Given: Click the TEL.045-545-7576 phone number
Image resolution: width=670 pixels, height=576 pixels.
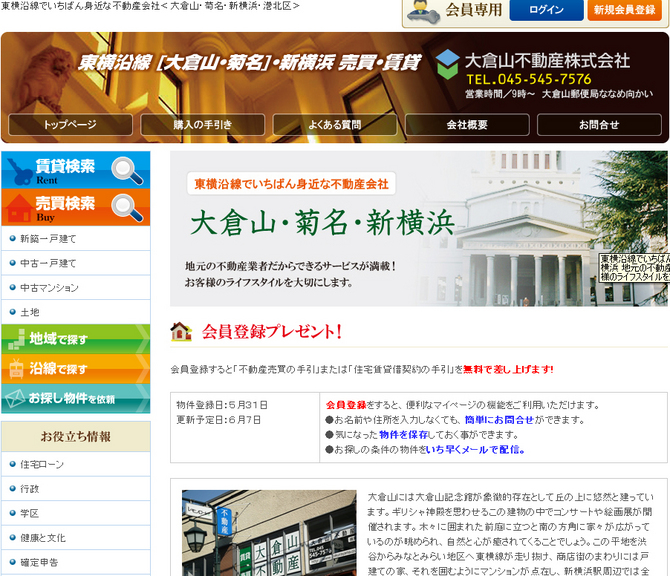Looking at the screenshot, I should click(x=529, y=79).
